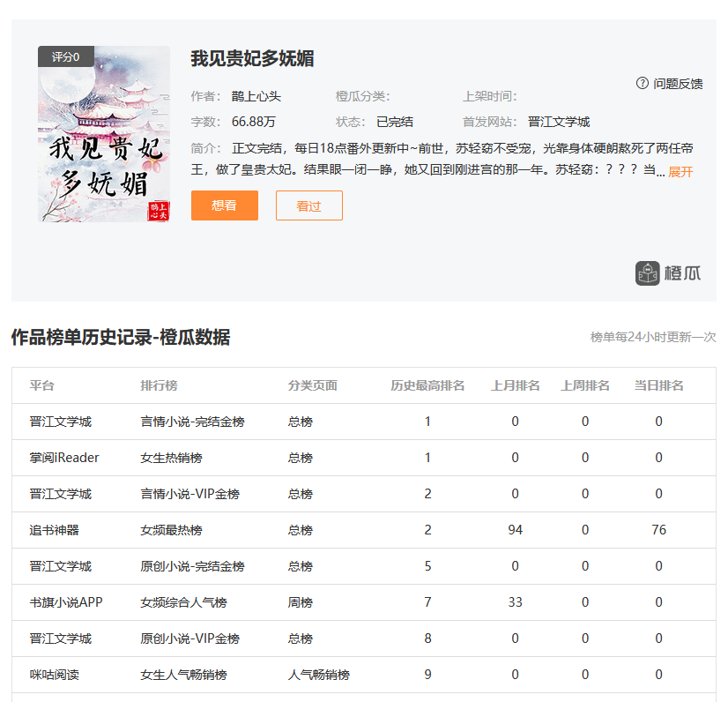Click the 女频综合人气榜 ranking entry
This screenshot has height=702, width=728.
(x=183, y=602)
